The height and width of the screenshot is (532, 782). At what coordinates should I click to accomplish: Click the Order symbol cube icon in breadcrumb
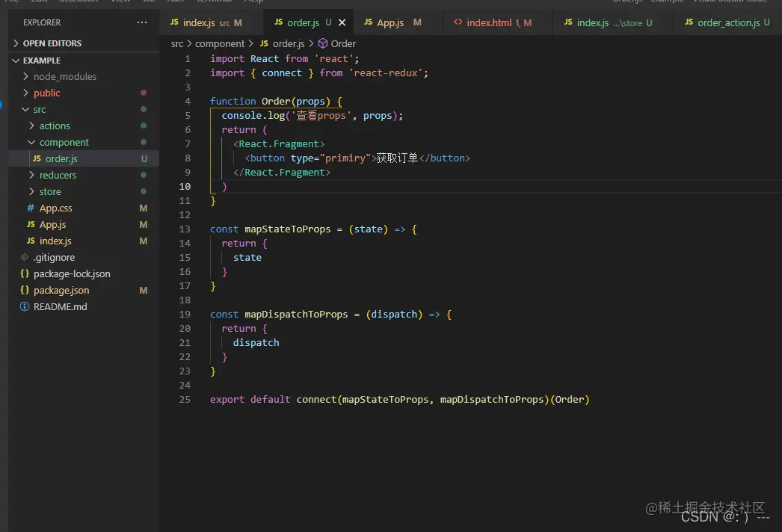tap(323, 44)
